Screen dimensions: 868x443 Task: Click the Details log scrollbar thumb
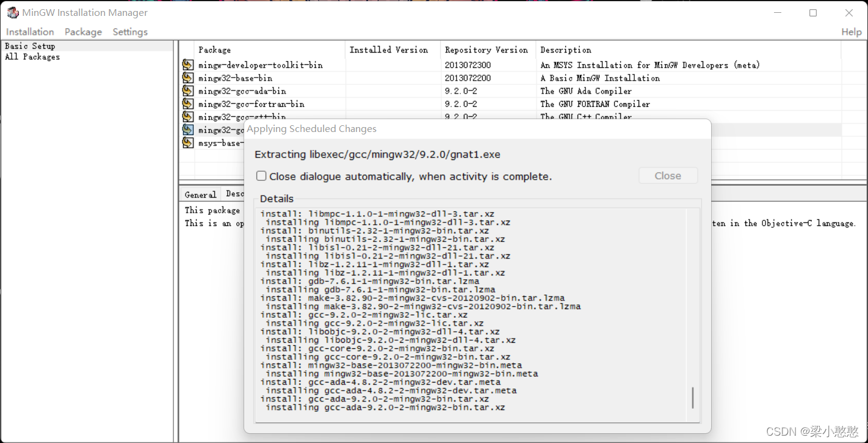pos(693,398)
